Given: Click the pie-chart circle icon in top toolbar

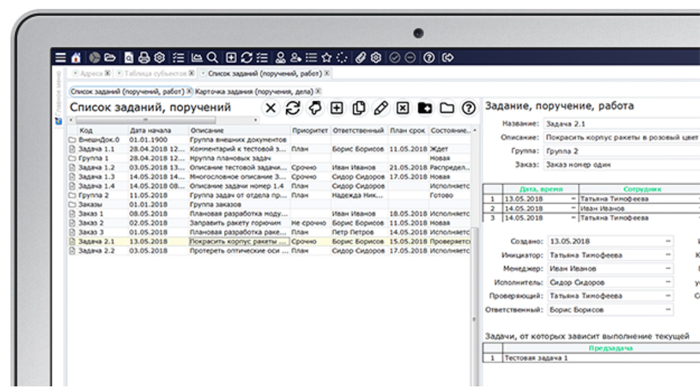Looking at the screenshot, I should [x=94, y=58].
